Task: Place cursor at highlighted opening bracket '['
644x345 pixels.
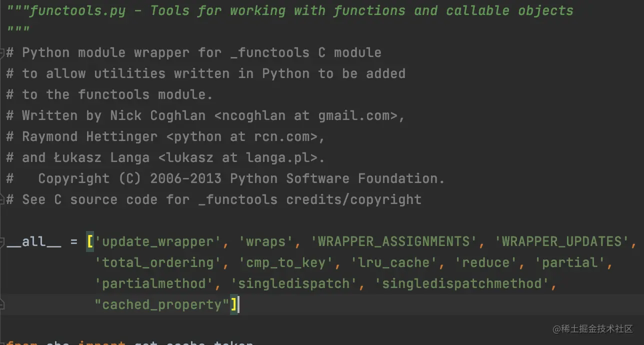Action: 90,241
